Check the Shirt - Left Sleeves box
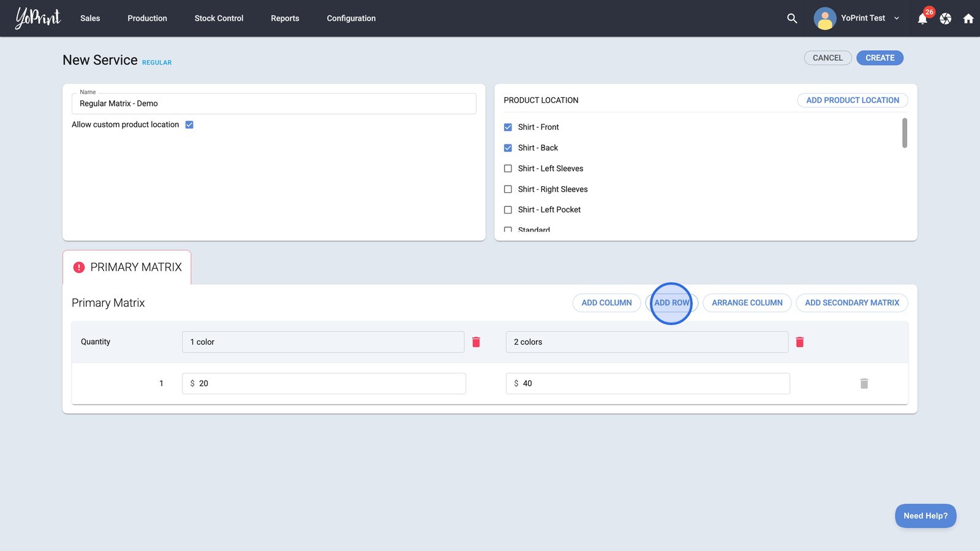This screenshot has height=551, width=980. tap(508, 168)
